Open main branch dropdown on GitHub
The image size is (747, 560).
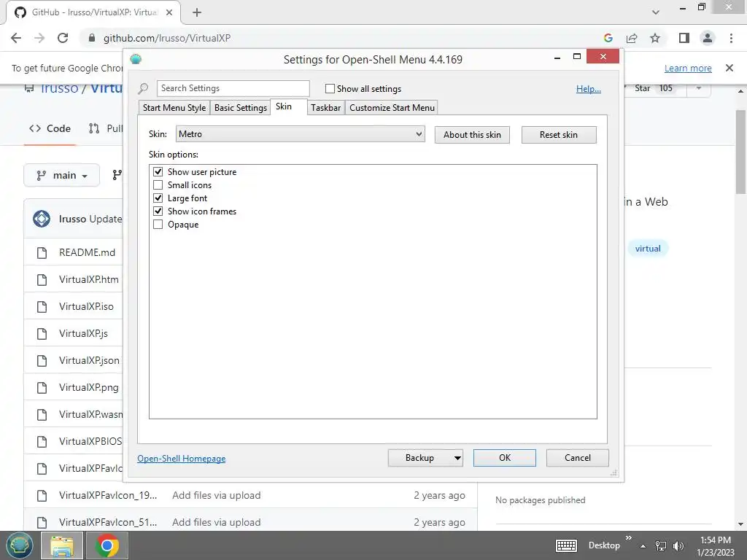[x=61, y=175]
